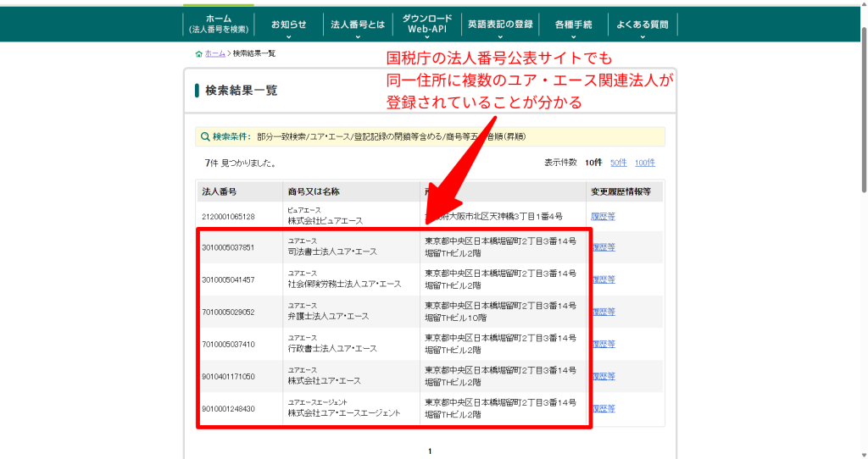Click the home icon in the breadcrumb
The image size is (868, 459).
[198, 53]
